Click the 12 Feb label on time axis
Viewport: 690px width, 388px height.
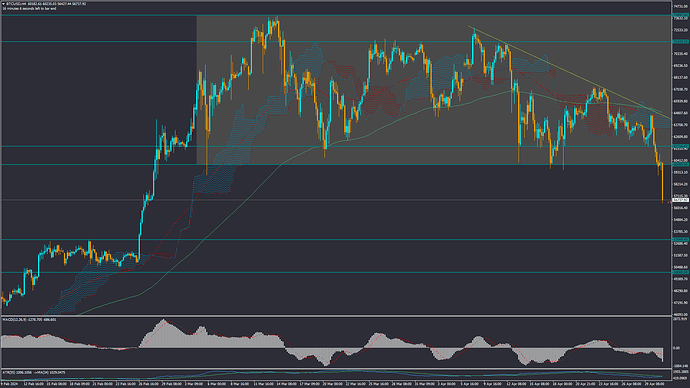33,384
